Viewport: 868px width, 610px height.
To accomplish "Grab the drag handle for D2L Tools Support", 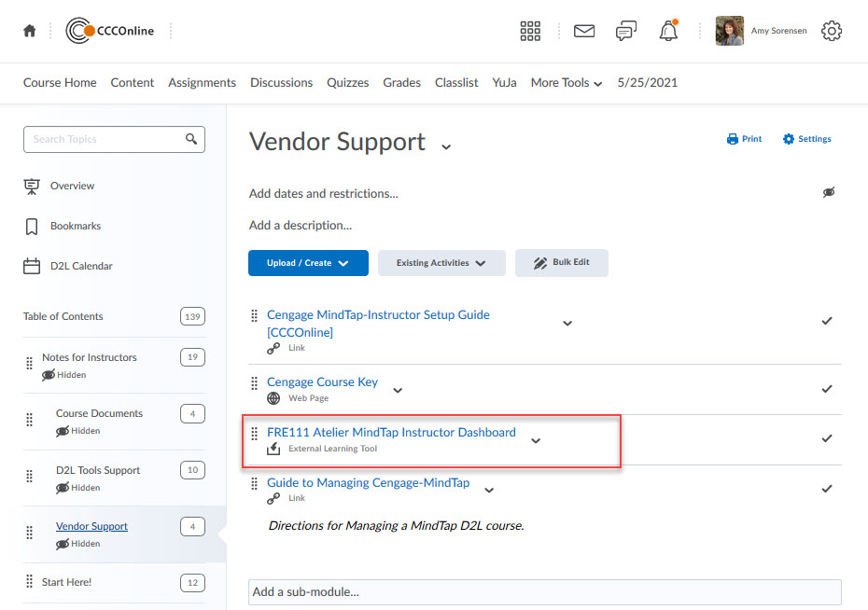I will [x=29, y=477].
